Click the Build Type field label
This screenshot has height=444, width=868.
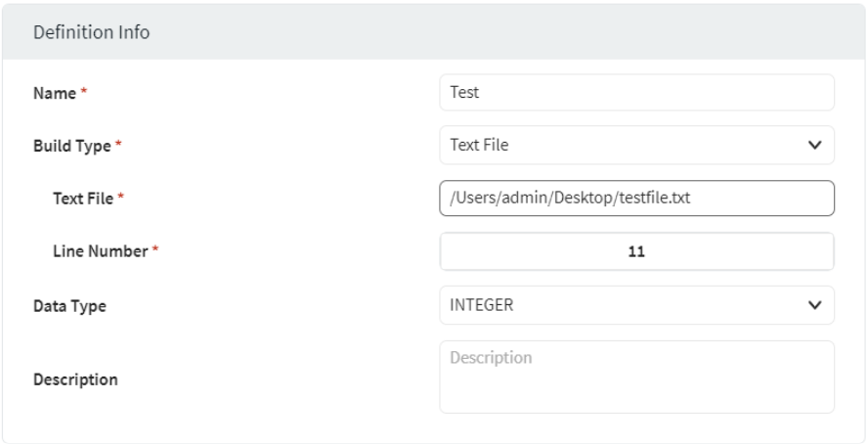pyautogui.click(x=68, y=147)
